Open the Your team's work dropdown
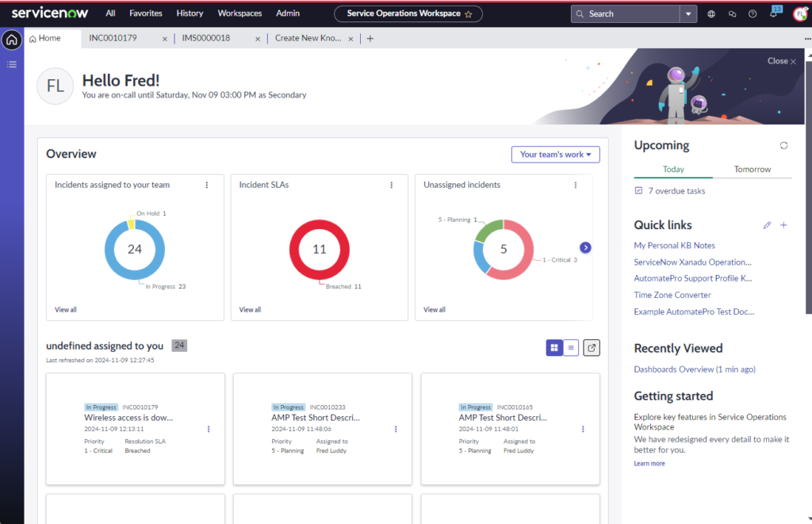Viewport: 812px width, 524px height. 555,155
